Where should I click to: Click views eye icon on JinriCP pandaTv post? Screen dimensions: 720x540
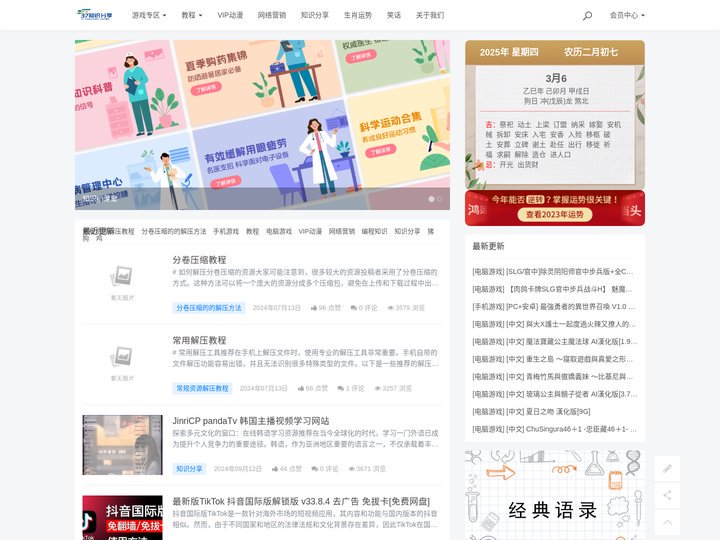[x=352, y=469]
